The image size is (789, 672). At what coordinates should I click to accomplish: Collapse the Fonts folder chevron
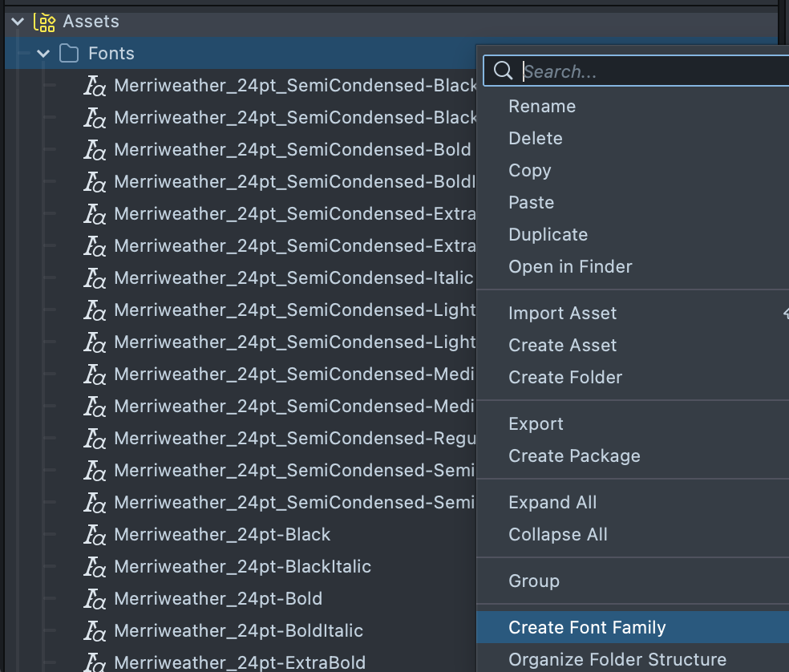tap(43, 54)
